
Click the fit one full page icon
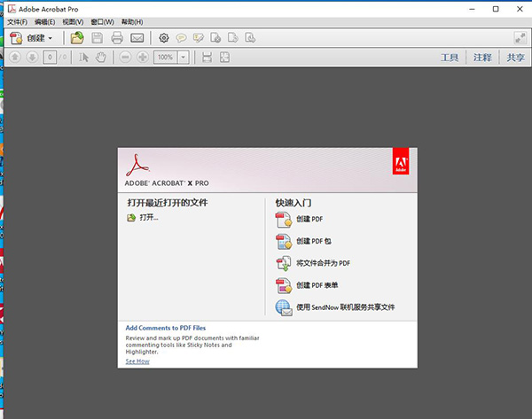point(224,58)
